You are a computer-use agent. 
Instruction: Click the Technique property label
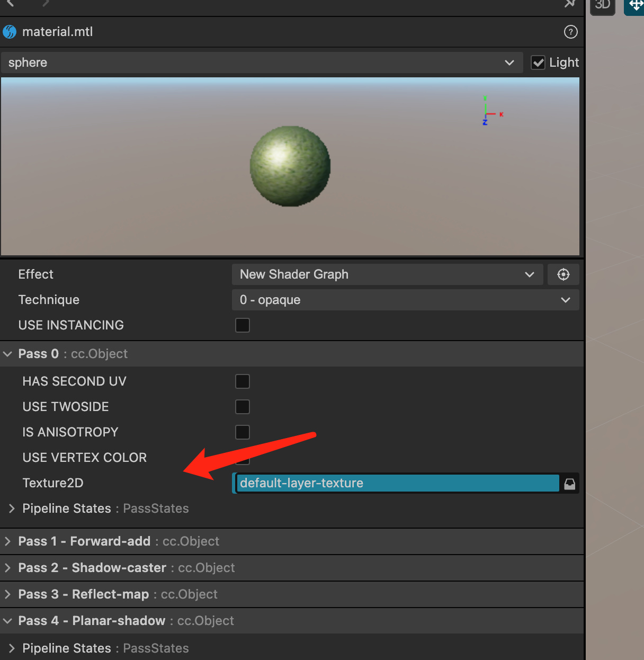[49, 300]
